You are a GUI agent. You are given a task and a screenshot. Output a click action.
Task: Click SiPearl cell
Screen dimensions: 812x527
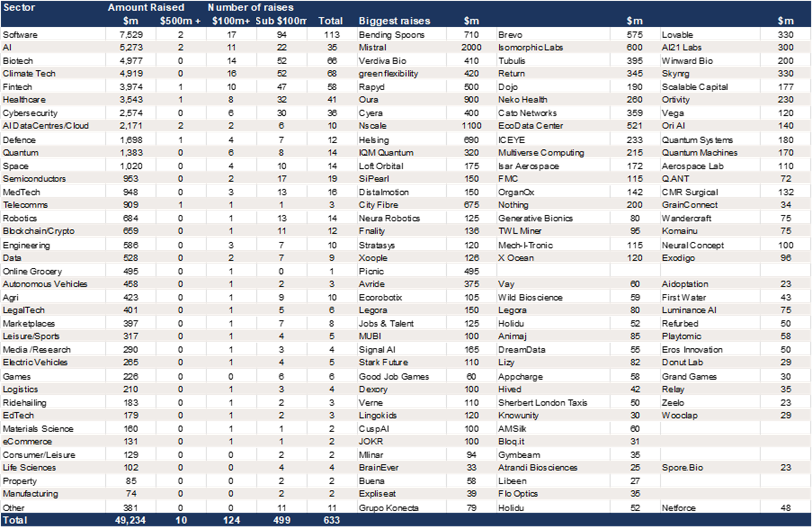tap(374, 179)
